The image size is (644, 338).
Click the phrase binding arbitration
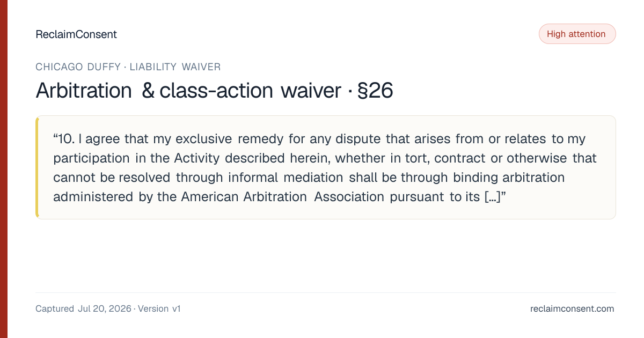[x=509, y=178]
